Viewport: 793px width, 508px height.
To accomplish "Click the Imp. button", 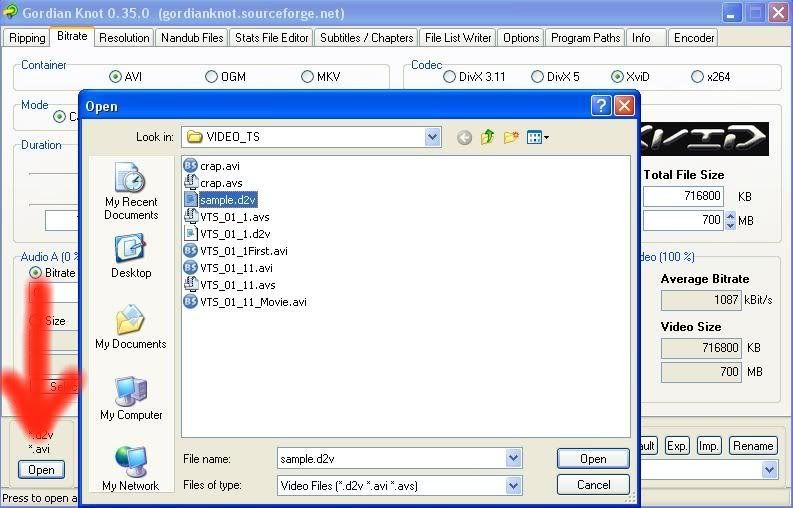I will 709,446.
